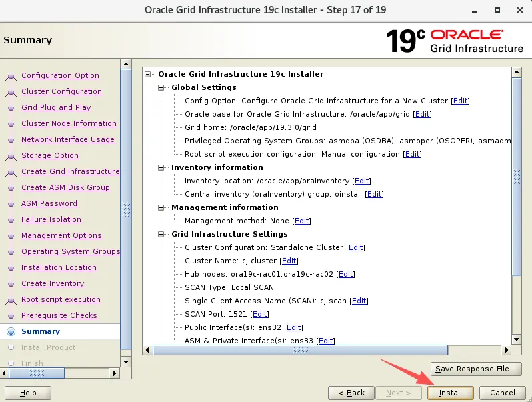Edit the Central inventory group
Viewport: 532px width, 402px height.
coord(374,194)
